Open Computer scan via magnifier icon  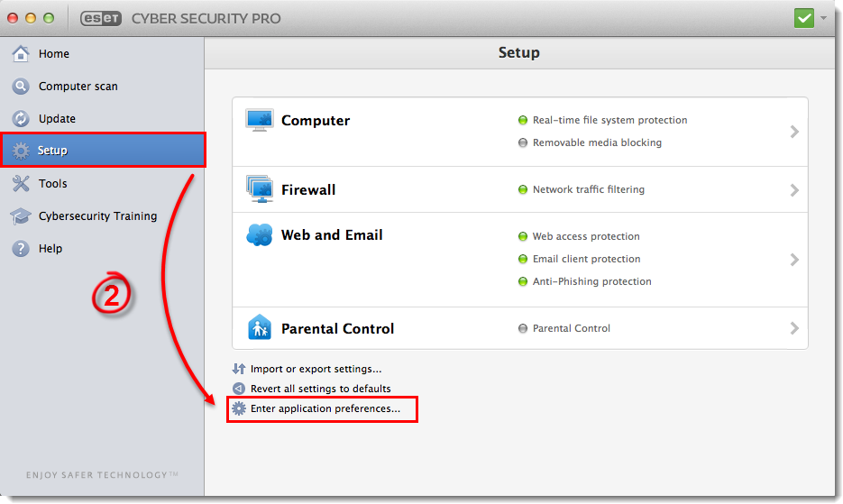pos(21,86)
